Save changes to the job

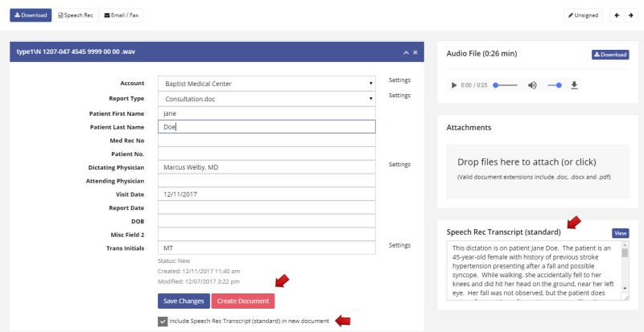184,301
